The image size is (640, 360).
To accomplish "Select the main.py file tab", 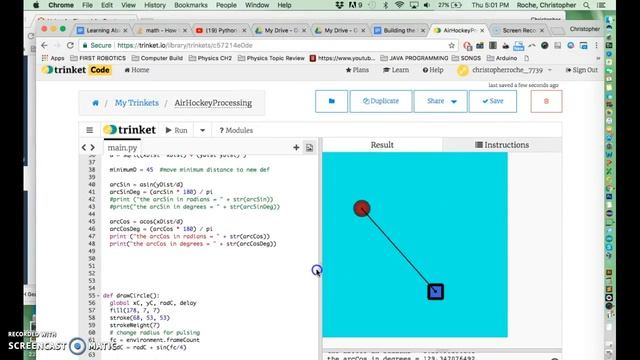I will pos(122,148).
